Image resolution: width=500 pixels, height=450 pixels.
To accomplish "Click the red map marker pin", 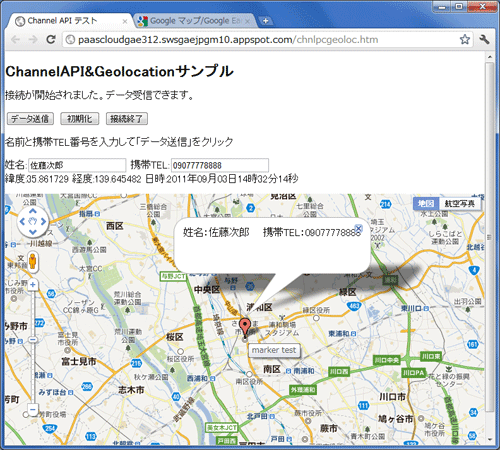I will click(x=245, y=327).
